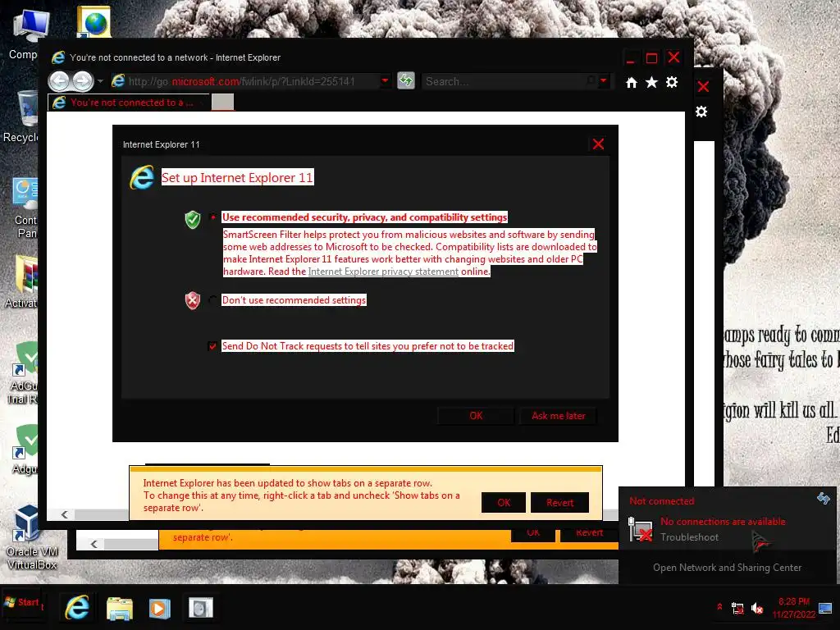The image size is (840, 630).
Task: Click the green refresh button beside address bar
Action: tap(406, 81)
